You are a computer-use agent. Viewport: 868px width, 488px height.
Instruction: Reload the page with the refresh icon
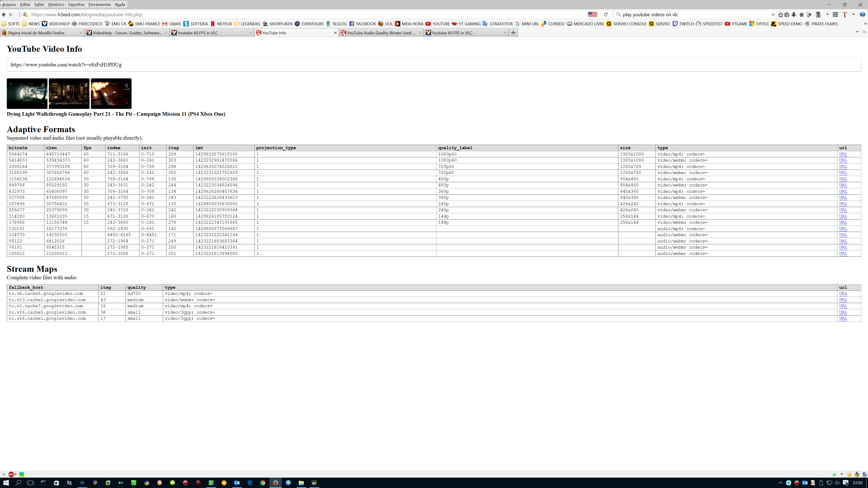(x=606, y=14)
